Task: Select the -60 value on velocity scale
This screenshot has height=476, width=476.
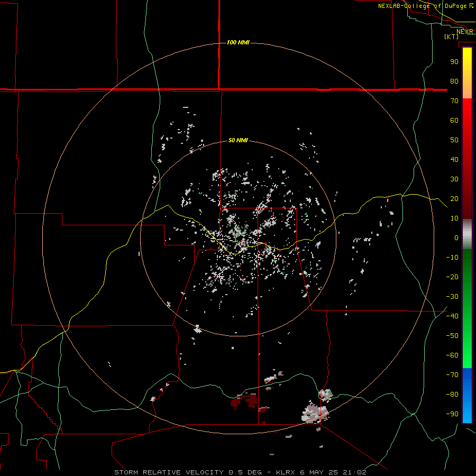Action: click(x=452, y=355)
